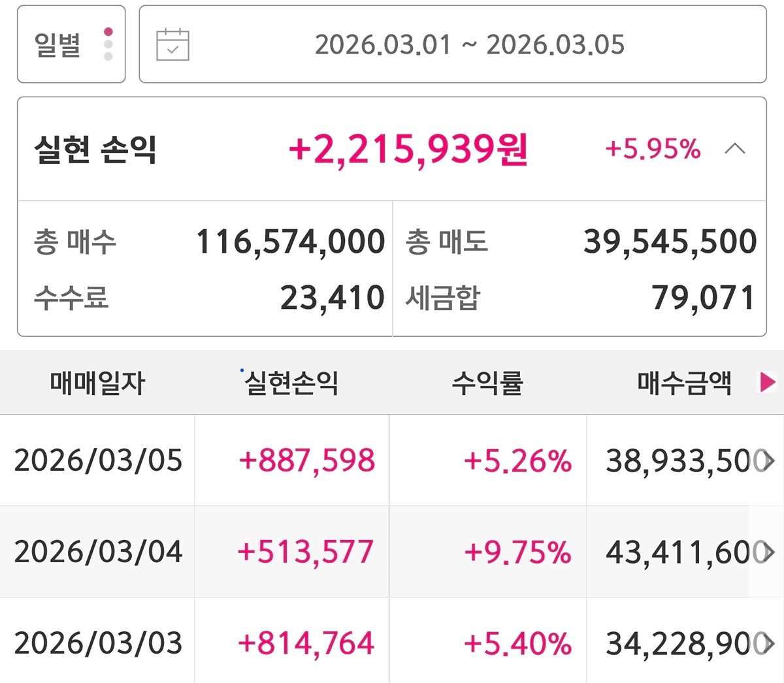Click the 수익률 column header

[487, 383]
